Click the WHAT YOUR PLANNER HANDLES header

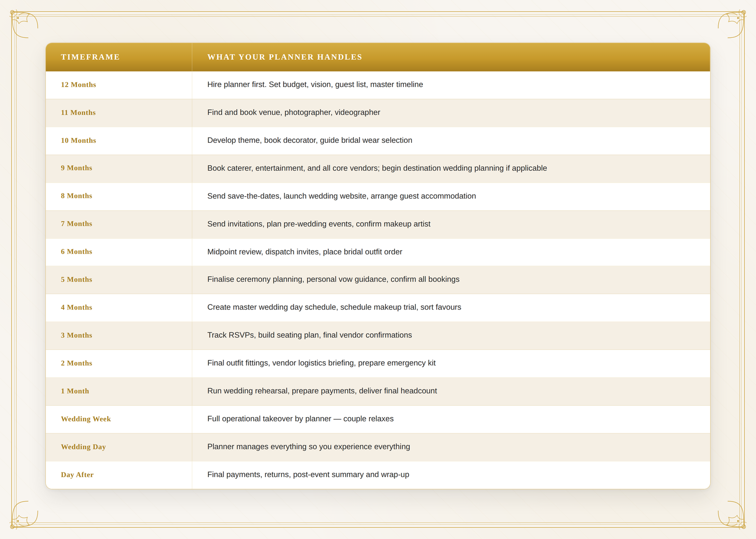[284, 57]
